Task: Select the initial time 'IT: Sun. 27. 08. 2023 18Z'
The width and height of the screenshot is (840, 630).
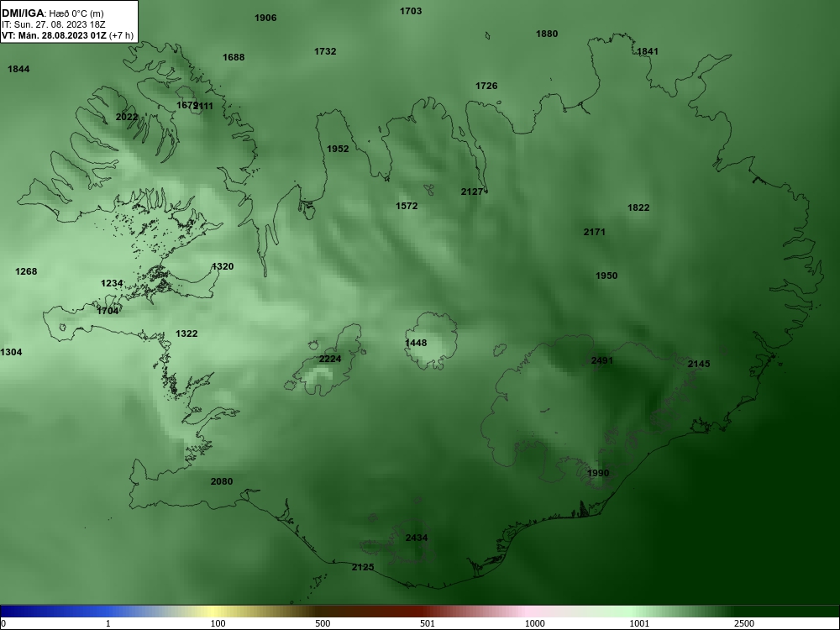Action: (x=54, y=24)
